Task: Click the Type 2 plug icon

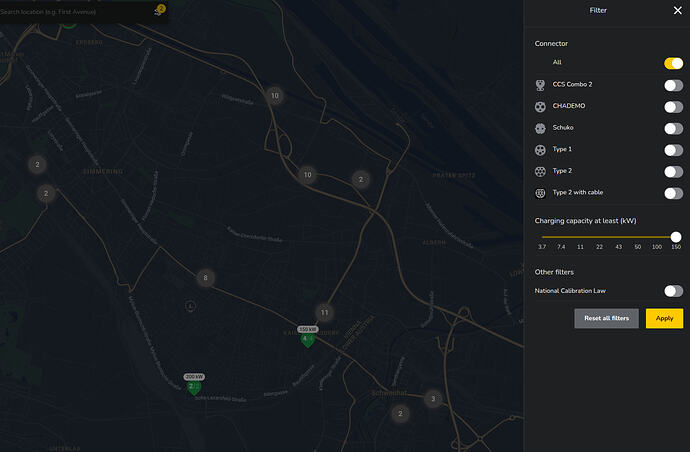Action: coord(540,171)
